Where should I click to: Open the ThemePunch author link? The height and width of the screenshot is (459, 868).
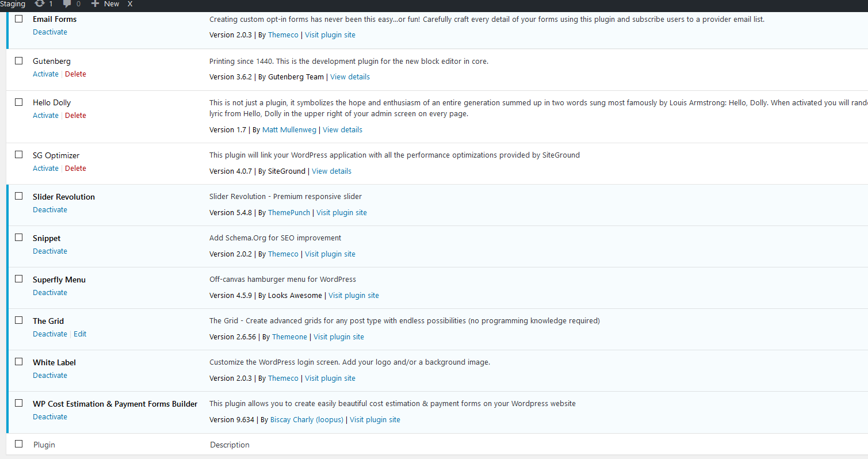pos(289,212)
